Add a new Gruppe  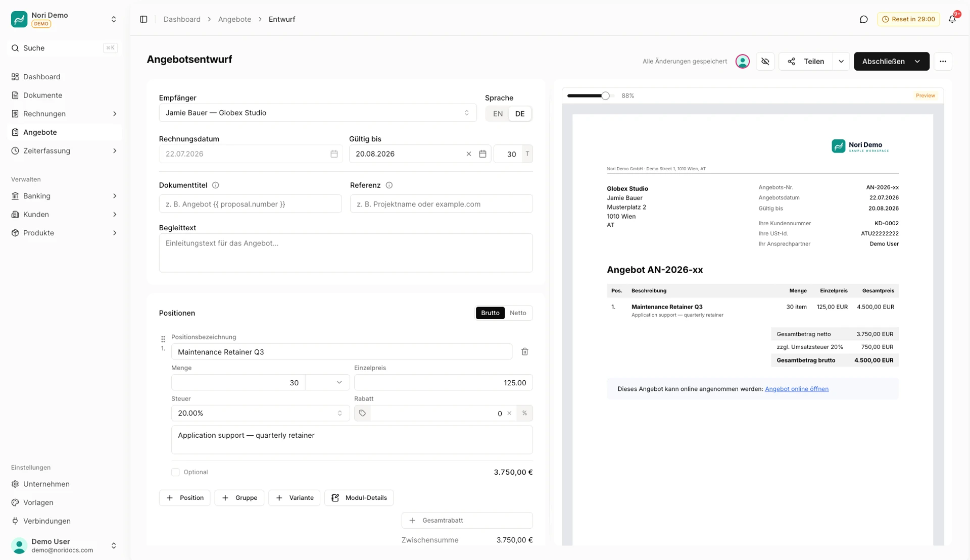click(x=239, y=498)
